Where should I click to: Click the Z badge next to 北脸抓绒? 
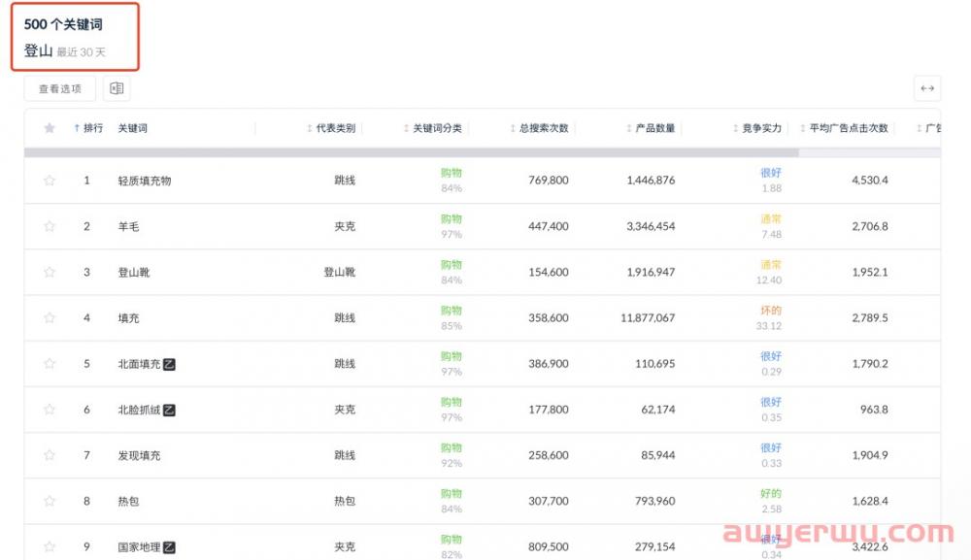pos(170,410)
